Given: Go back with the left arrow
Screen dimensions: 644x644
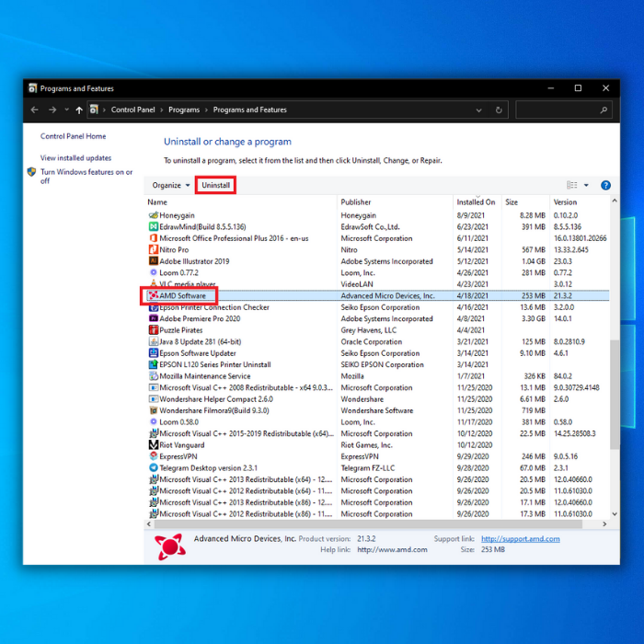Looking at the screenshot, I should click(x=35, y=110).
